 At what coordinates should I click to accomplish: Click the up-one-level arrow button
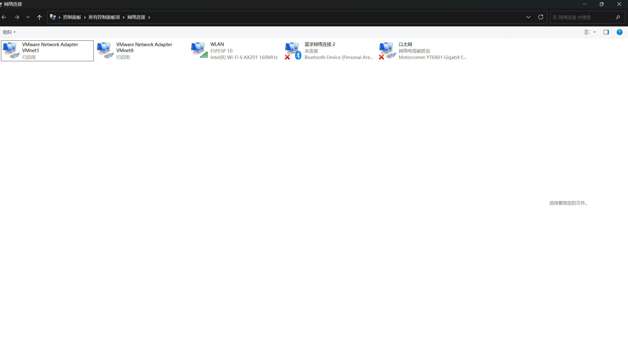click(x=39, y=17)
